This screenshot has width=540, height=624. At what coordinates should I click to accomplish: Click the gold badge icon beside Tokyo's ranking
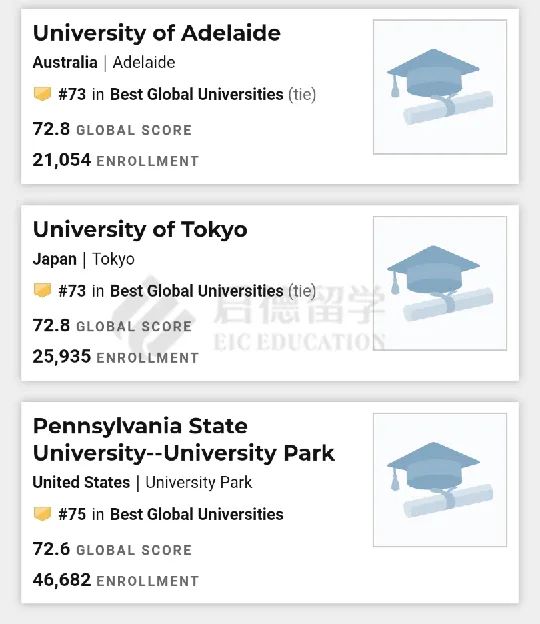(x=42, y=291)
